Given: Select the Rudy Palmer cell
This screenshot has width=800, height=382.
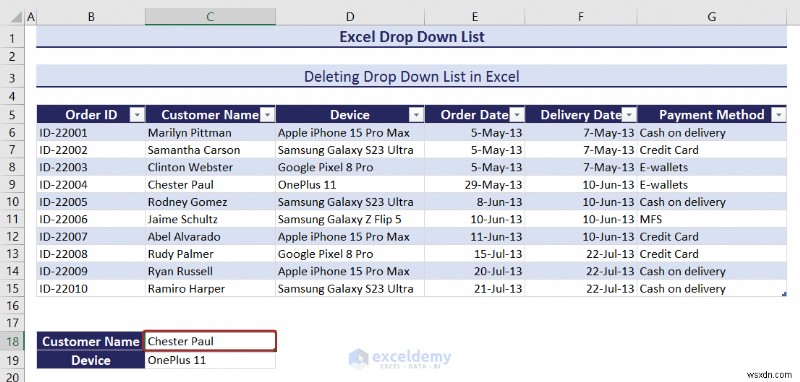Looking at the screenshot, I should pyautogui.click(x=210, y=254).
